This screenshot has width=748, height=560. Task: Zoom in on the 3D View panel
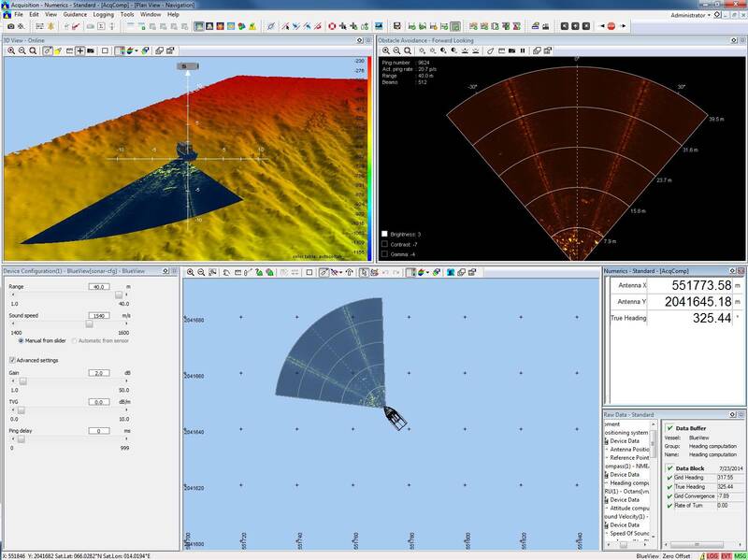11,50
